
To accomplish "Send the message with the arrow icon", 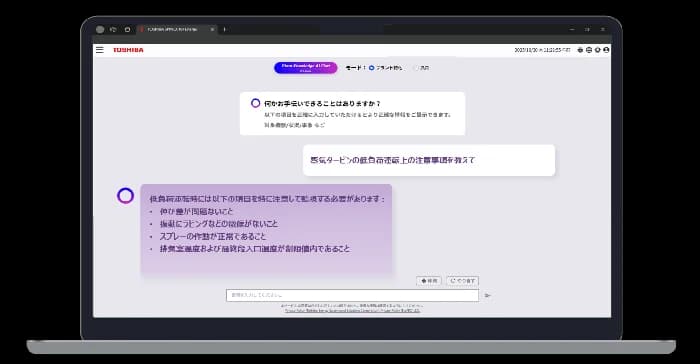I will click(488, 295).
